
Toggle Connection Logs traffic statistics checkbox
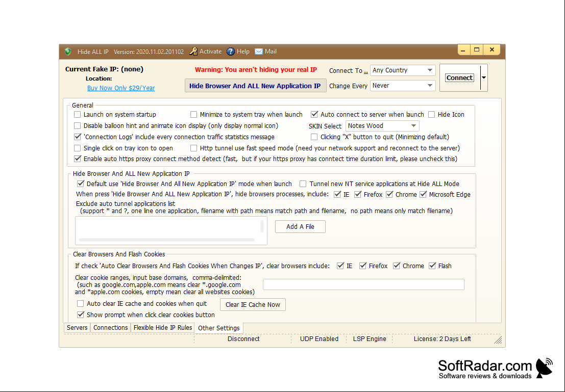click(x=77, y=137)
